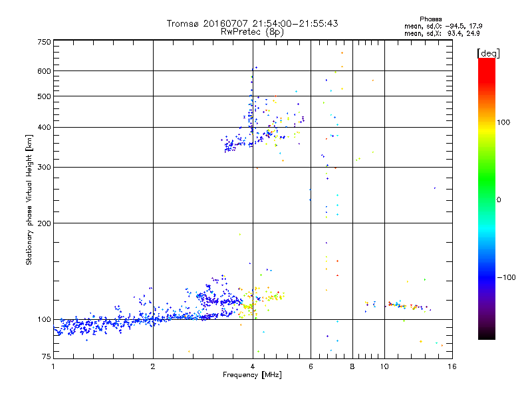The width and height of the screenshot is (532, 399).
Task: Click the height axis tick label "100"
Action: [45, 320]
